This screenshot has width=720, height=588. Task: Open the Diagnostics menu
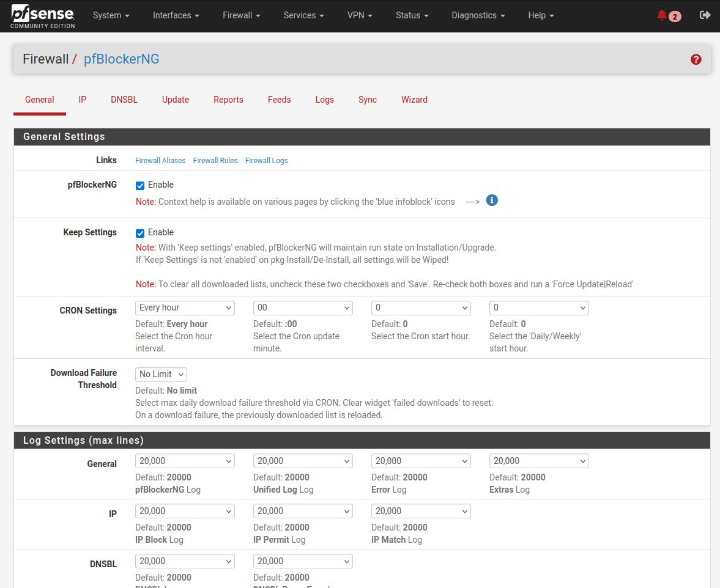tap(478, 15)
